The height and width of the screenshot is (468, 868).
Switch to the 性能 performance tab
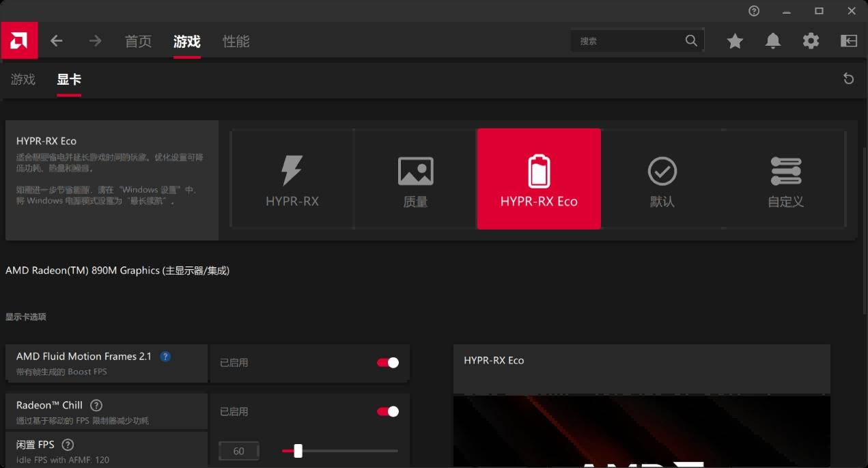tap(236, 42)
